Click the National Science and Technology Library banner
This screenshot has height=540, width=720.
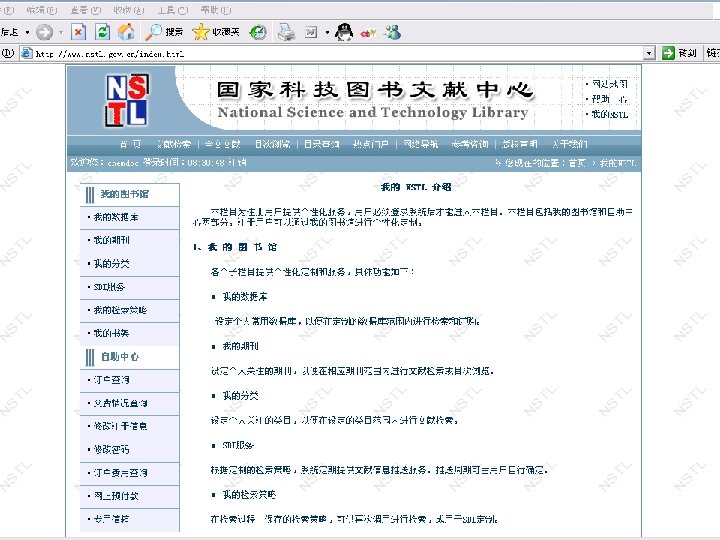[x=373, y=112]
